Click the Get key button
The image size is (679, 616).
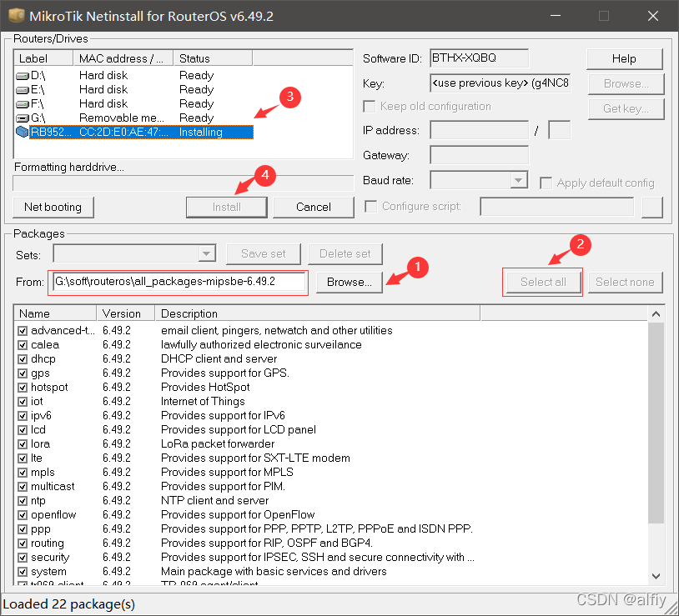(626, 109)
